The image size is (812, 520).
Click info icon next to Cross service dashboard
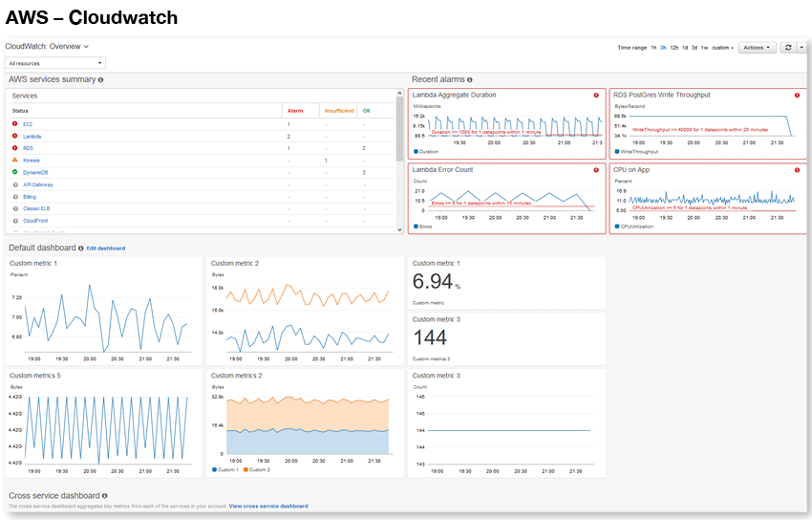pos(105,496)
